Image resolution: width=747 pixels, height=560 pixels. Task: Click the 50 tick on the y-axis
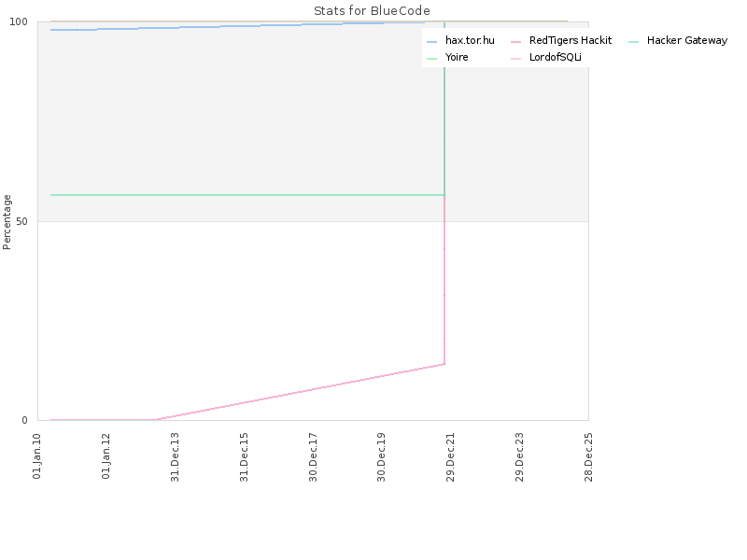[21, 221]
